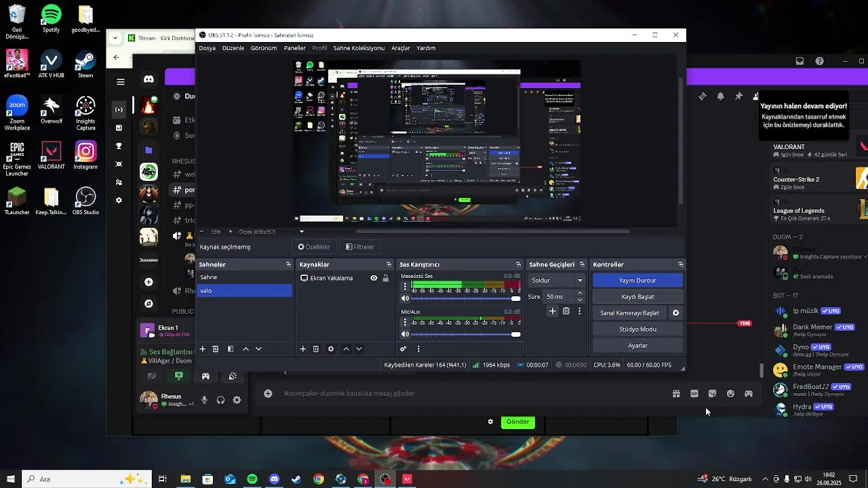This screenshot has width=868, height=488.
Task: Open scene filters icon in Sahneler toolbar
Action: 231,349
